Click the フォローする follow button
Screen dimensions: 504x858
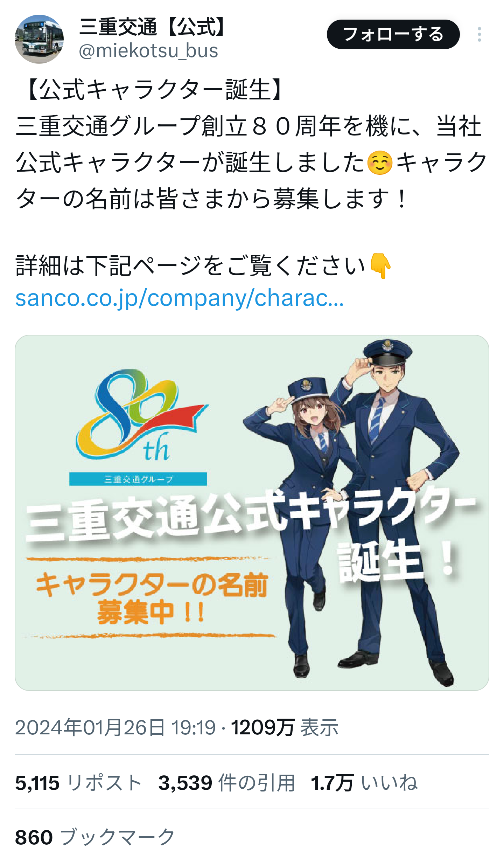tap(393, 34)
